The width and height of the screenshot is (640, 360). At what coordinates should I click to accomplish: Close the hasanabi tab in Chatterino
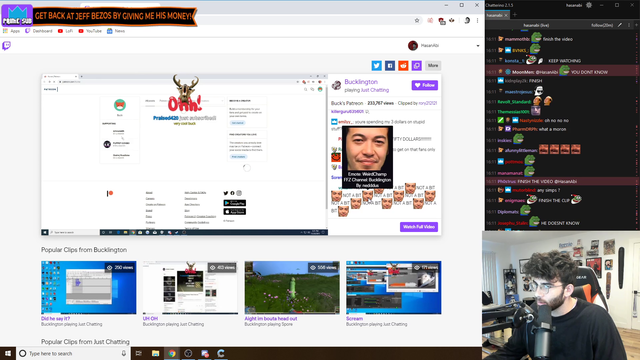[x=506, y=15]
